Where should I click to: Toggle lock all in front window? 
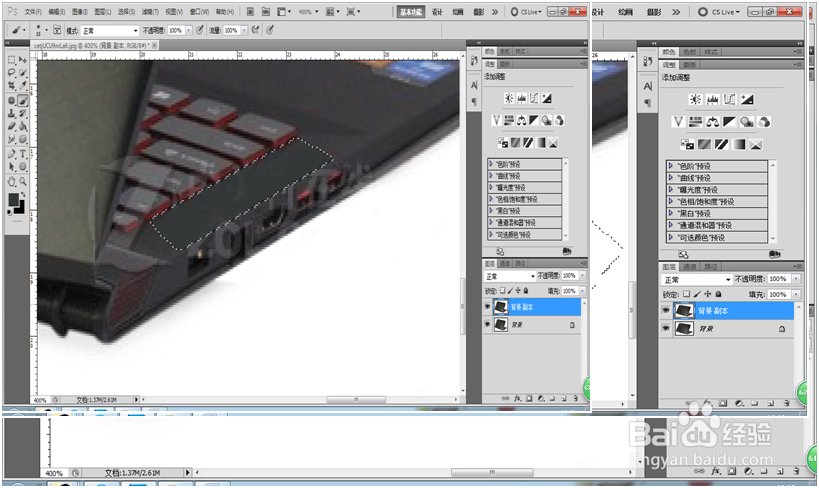(x=526, y=291)
